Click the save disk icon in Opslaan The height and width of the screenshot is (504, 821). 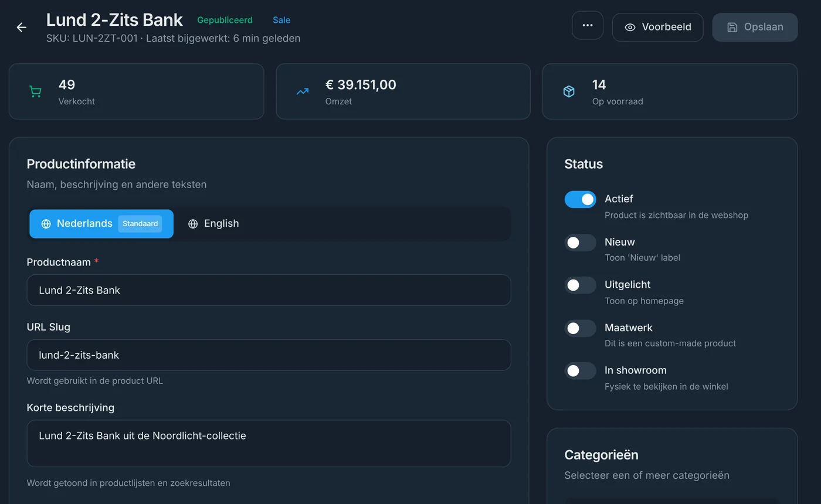tap(732, 28)
